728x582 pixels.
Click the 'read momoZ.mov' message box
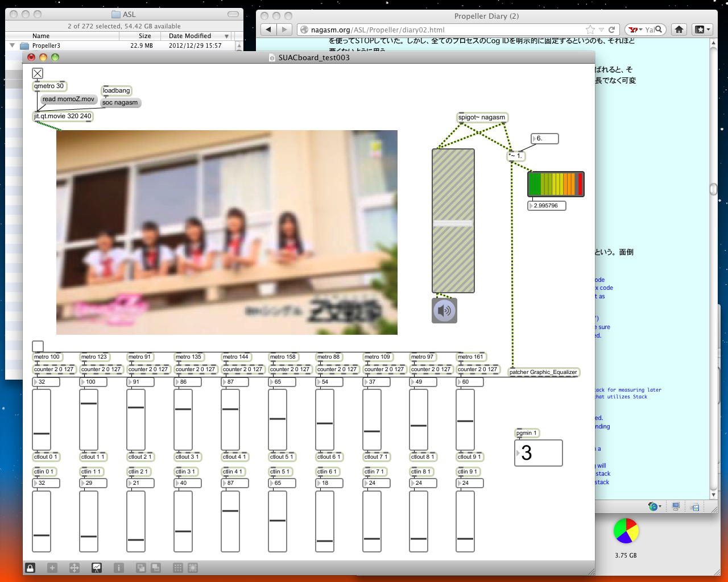pyautogui.click(x=68, y=99)
